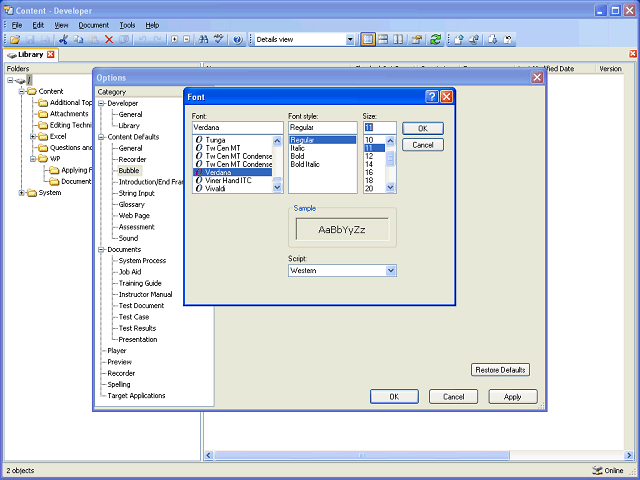Click the blue Help question mark icon
This screenshot has width=640, height=480.
click(x=238, y=40)
